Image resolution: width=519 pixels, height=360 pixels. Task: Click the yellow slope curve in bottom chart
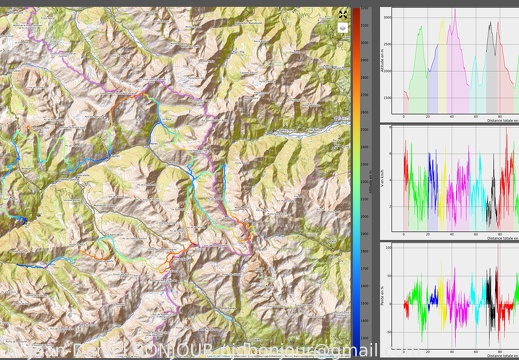(442, 300)
